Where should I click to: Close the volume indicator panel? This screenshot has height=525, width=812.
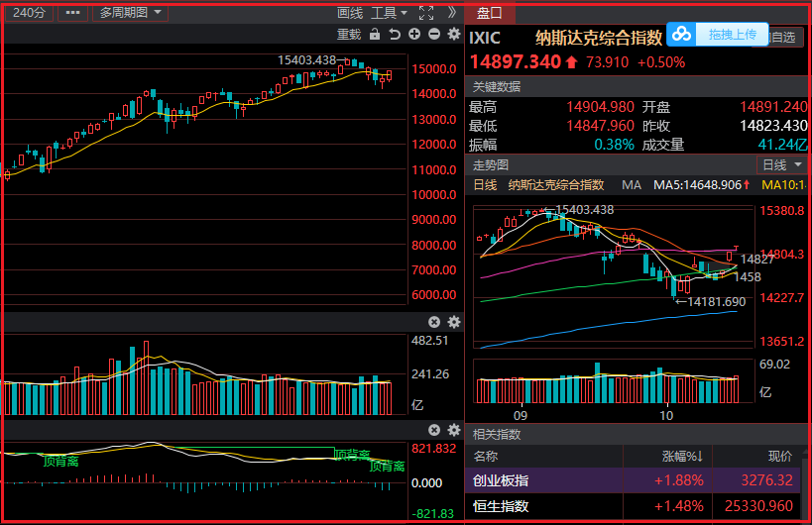pyautogui.click(x=434, y=322)
